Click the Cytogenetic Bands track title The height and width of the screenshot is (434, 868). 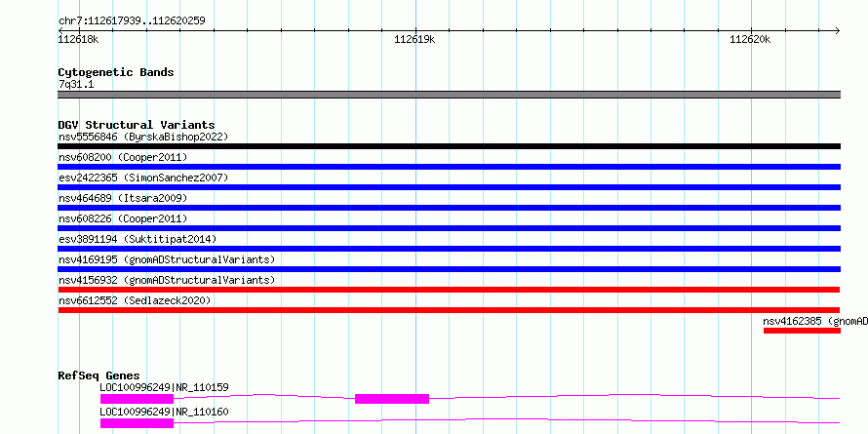click(116, 72)
